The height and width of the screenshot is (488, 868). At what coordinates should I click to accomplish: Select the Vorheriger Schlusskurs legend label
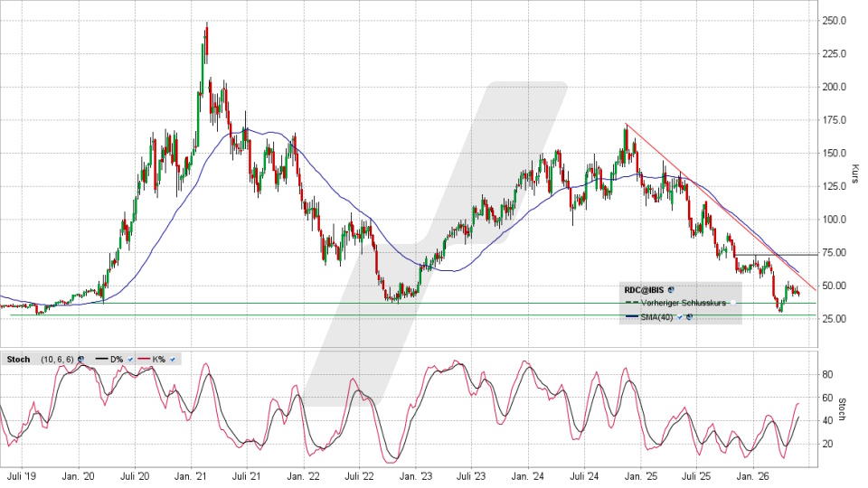pos(684,304)
